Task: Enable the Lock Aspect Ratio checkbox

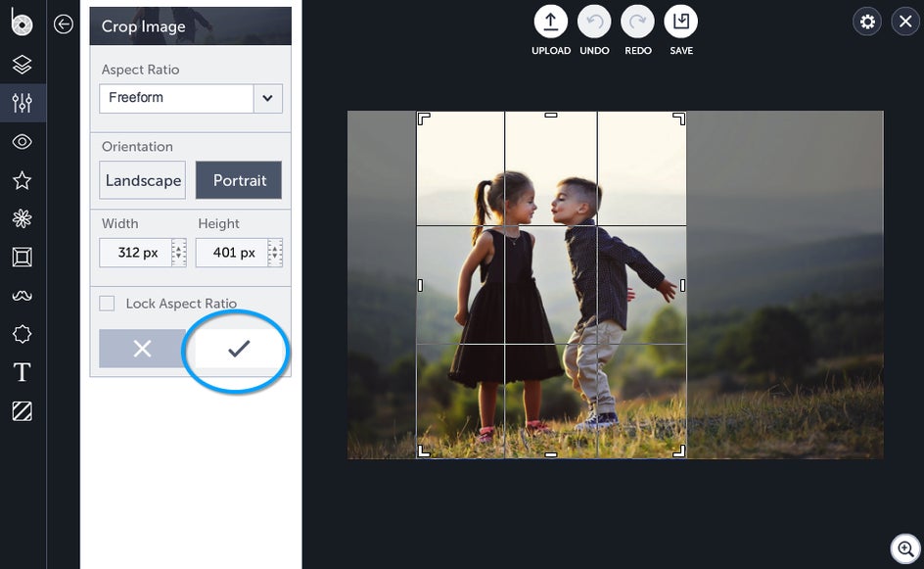Action: point(107,303)
